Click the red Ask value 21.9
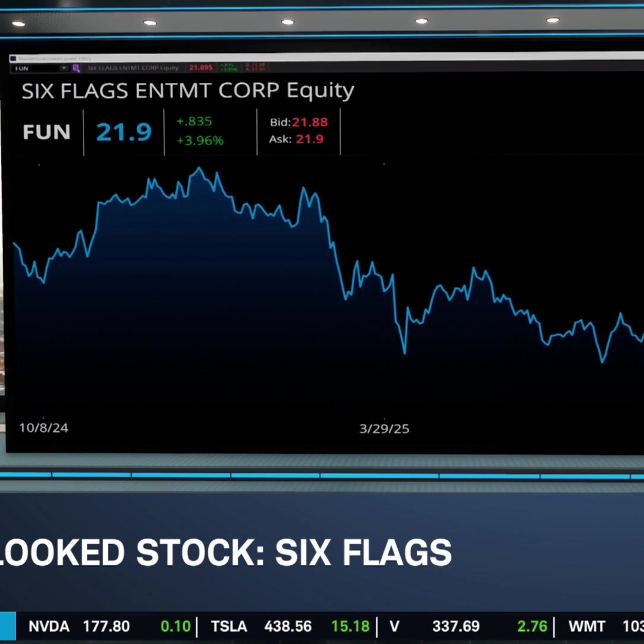Viewport: 644px width, 644px height. point(310,139)
